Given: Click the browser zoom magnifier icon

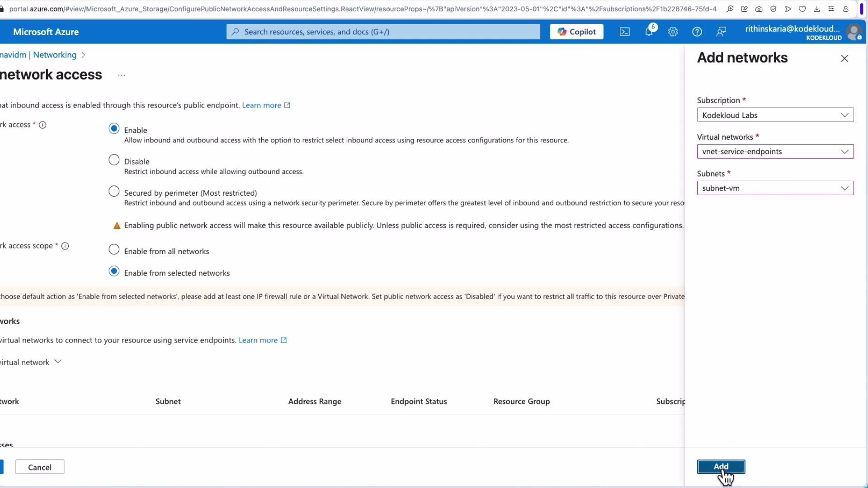Looking at the screenshot, I should click(x=730, y=9).
